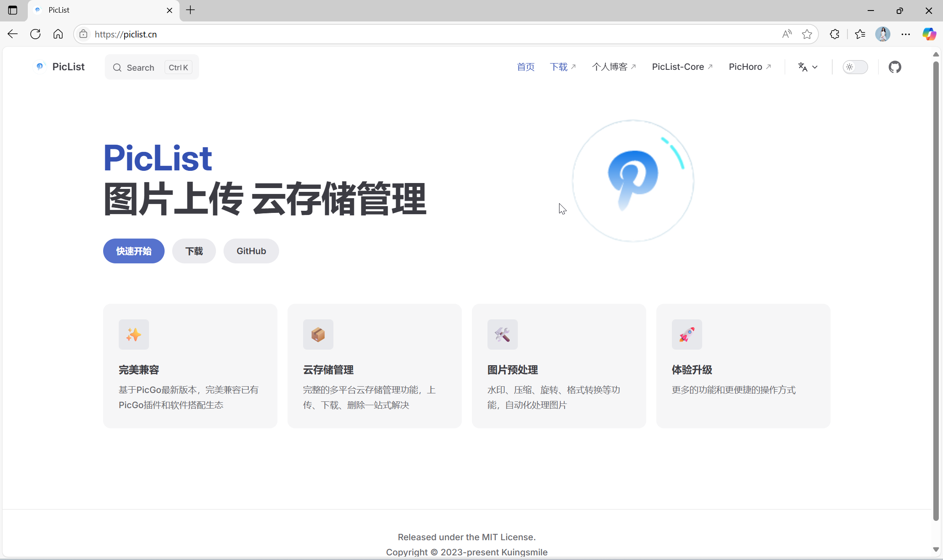This screenshot has width=943, height=560.
Task: Click the large PicList hero logo image
Action: click(x=633, y=181)
